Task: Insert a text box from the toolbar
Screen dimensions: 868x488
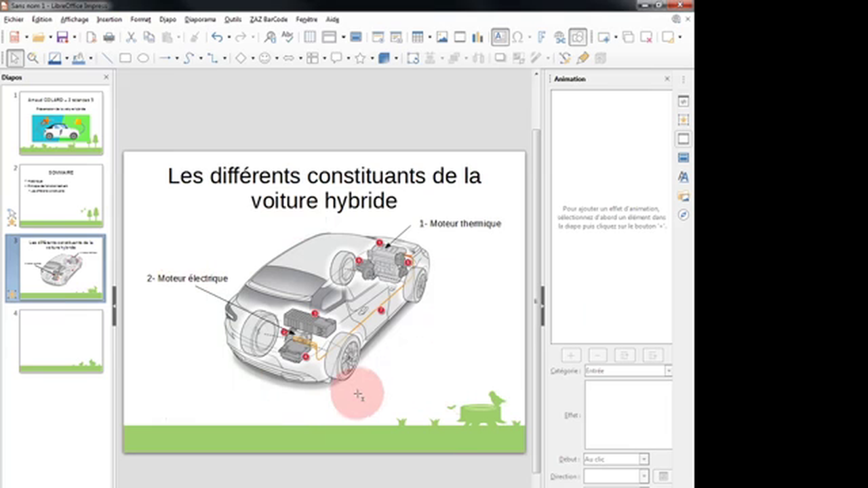Action: point(499,37)
